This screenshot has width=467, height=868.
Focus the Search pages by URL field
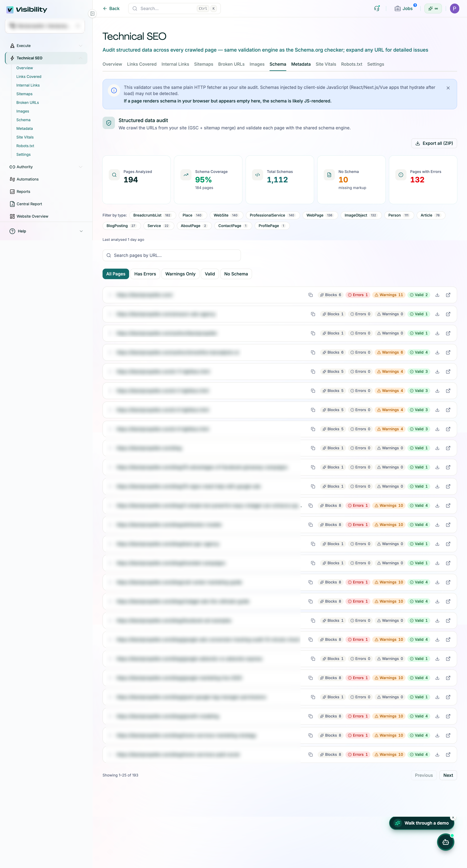[x=171, y=255]
